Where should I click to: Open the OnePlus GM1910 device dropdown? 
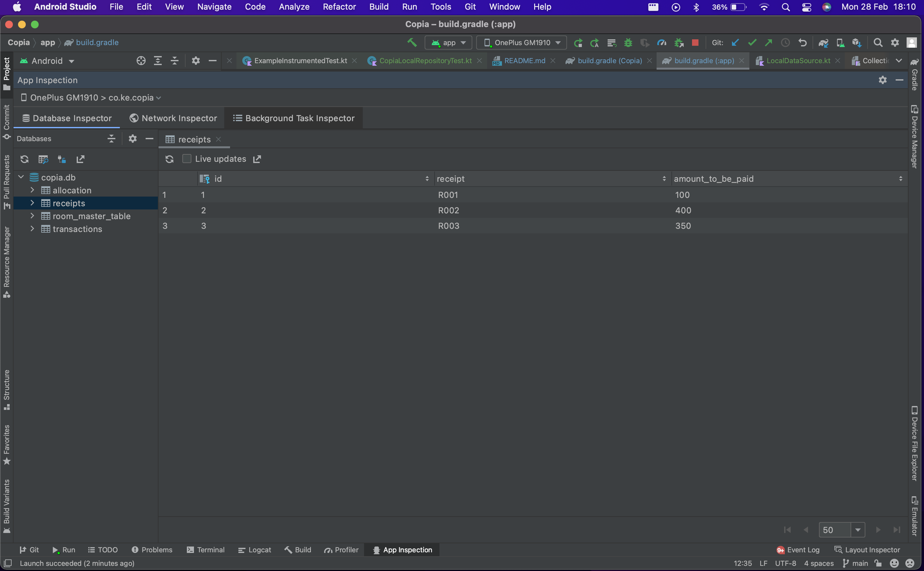tap(522, 43)
